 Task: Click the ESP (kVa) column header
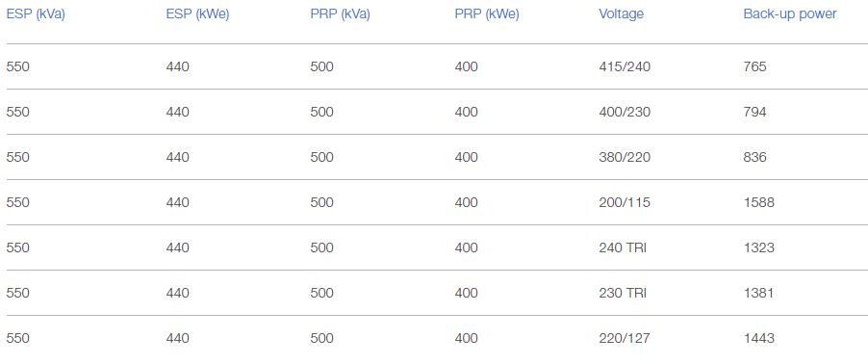pos(36,14)
